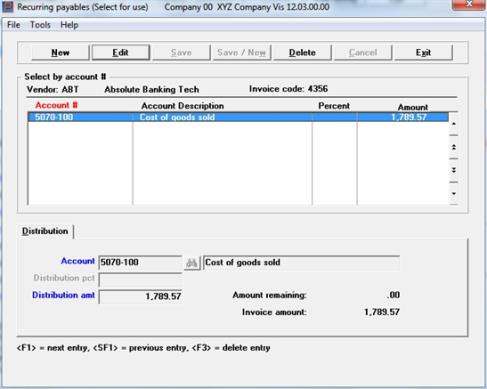Click the Edit button
487x389 pixels.
[121, 53]
